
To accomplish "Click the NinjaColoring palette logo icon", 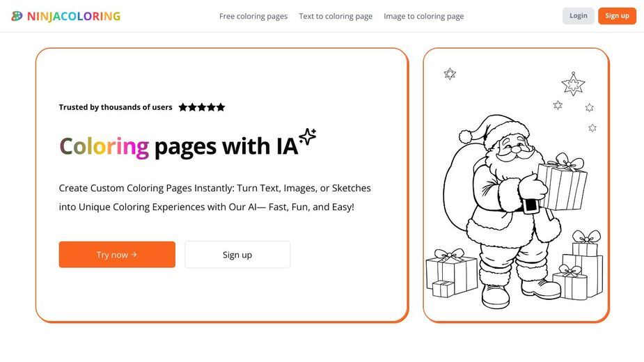I will click(x=17, y=16).
